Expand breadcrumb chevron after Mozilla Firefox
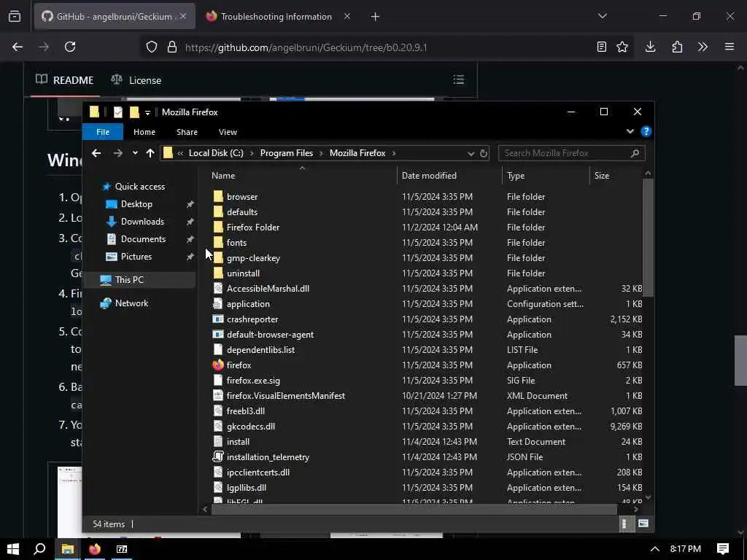The image size is (747, 560). point(394,153)
